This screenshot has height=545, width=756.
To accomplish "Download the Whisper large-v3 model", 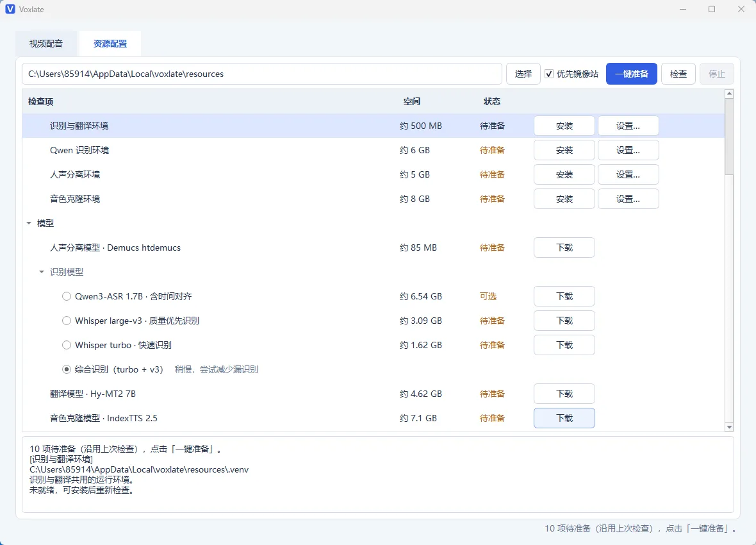I will pyautogui.click(x=564, y=321).
